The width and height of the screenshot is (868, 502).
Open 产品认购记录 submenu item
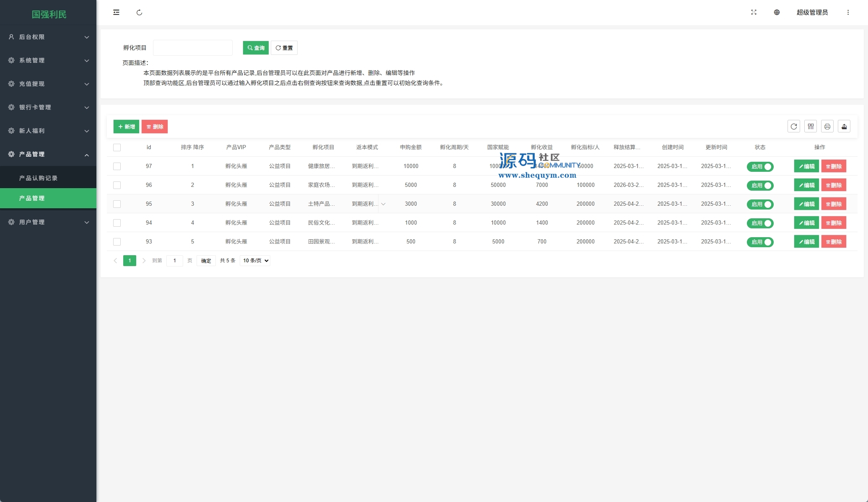[39, 178]
